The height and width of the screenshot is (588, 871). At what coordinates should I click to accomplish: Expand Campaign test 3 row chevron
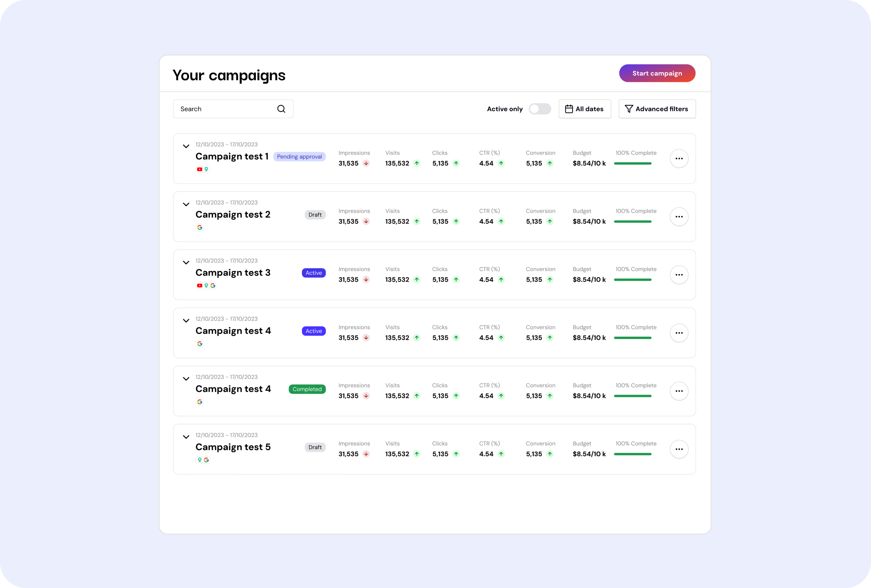pyautogui.click(x=186, y=262)
